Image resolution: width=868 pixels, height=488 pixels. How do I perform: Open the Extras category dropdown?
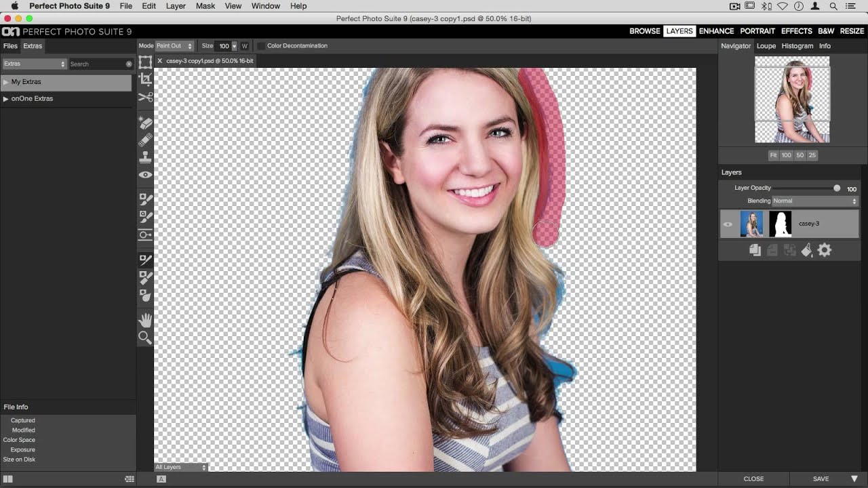click(x=34, y=64)
